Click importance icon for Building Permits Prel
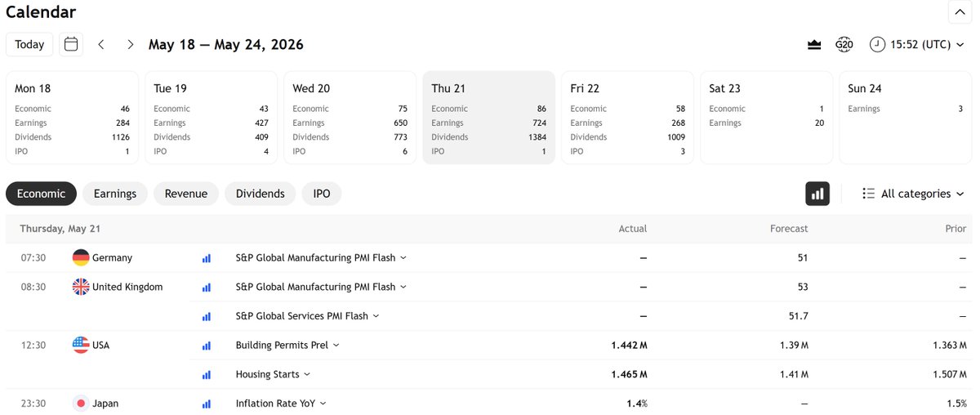980x415 pixels. pyautogui.click(x=207, y=346)
